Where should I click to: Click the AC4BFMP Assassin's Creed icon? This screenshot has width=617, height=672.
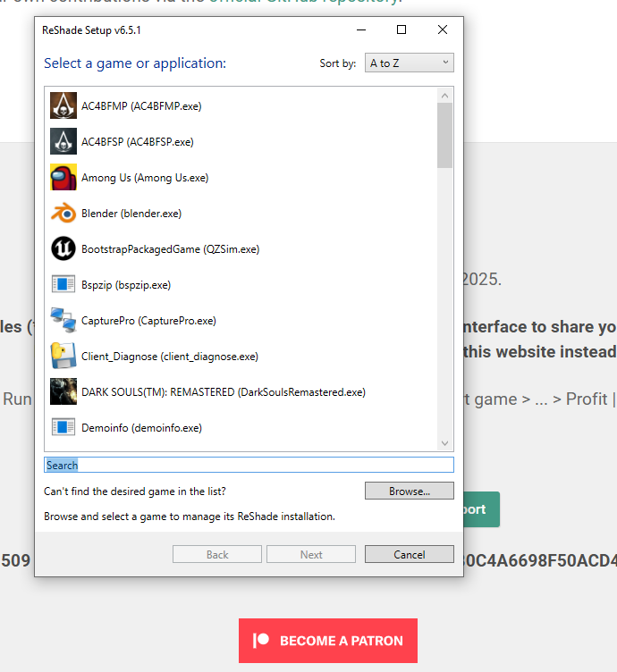point(63,105)
